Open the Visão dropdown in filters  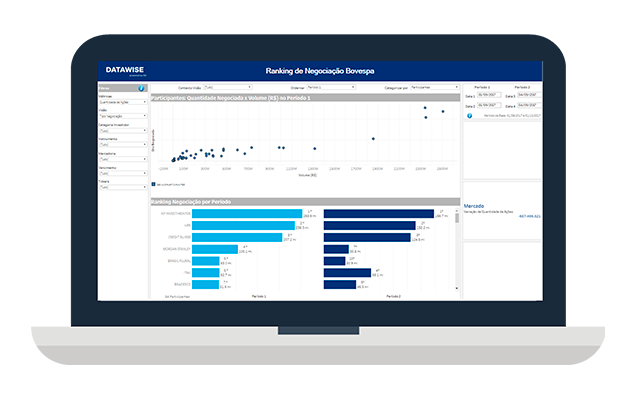[122, 116]
